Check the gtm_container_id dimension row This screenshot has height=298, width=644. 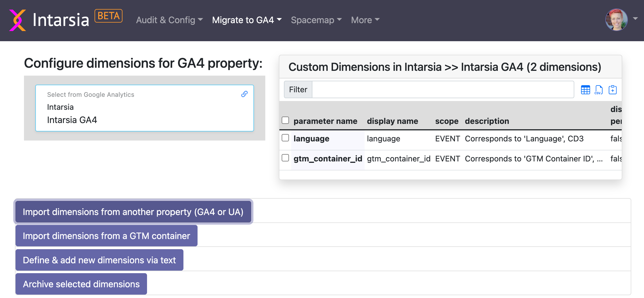(285, 158)
